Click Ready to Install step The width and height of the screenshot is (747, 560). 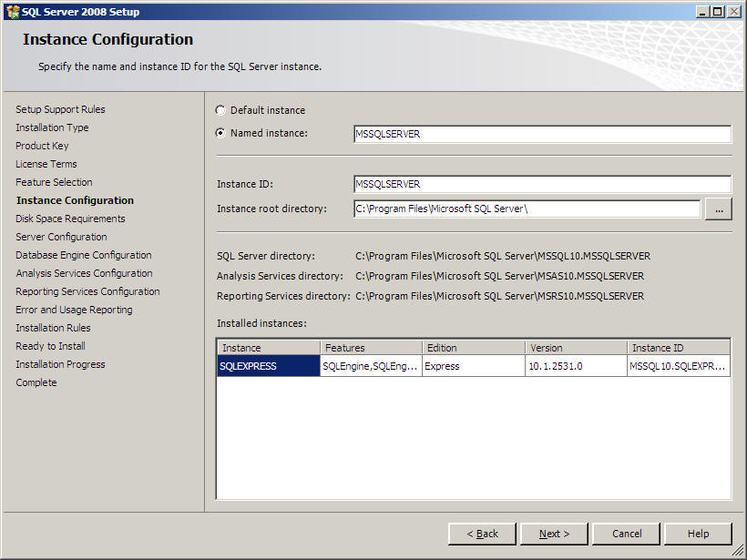tap(50, 346)
